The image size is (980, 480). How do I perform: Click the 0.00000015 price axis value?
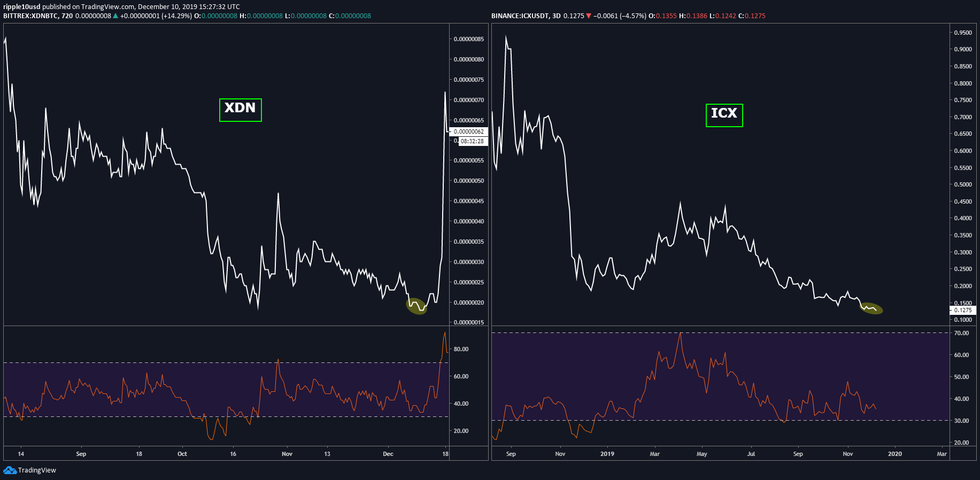(x=469, y=322)
